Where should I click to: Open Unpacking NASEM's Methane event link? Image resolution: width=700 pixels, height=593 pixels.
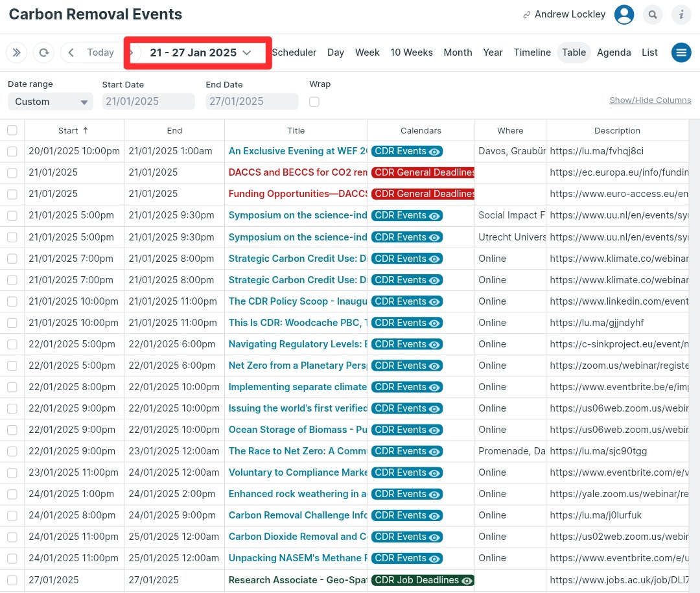(x=297, y=558)
